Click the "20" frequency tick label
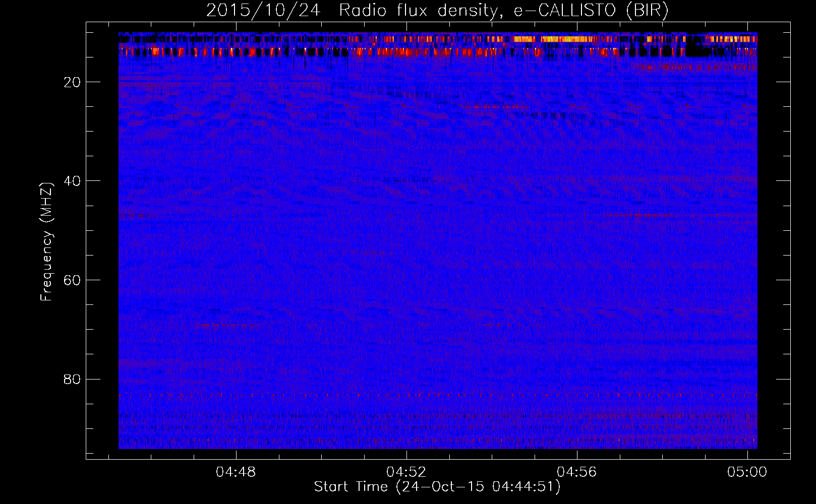Image resolution: width=816 pixels, height=504 pixels. 73,83
